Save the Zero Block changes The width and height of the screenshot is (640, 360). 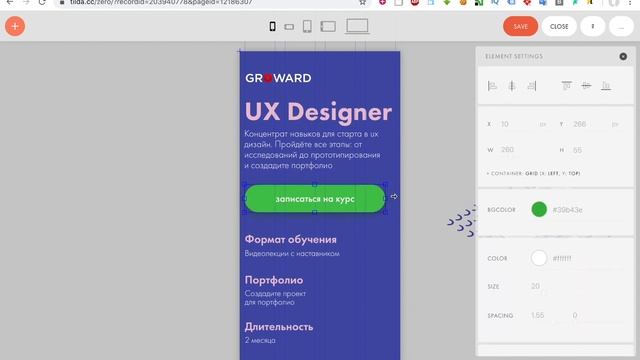click(520, 26)
